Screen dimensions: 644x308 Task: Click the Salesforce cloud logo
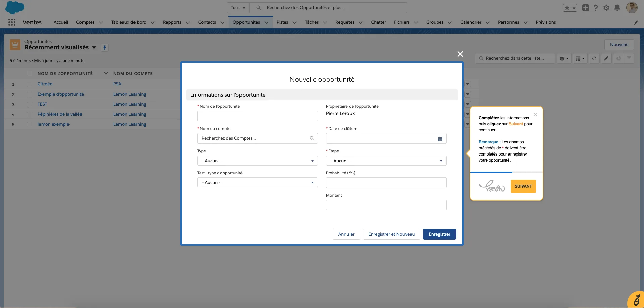tap(15, 7)
